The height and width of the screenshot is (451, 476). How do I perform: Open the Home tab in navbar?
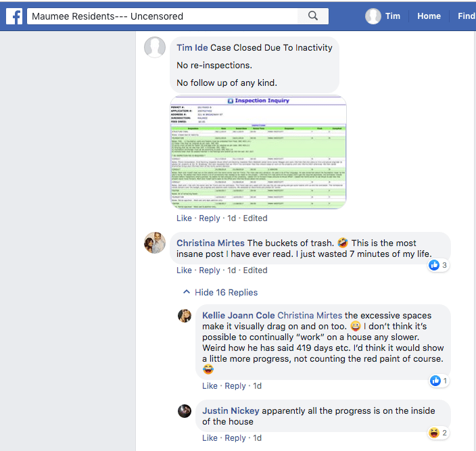point(429,16)
